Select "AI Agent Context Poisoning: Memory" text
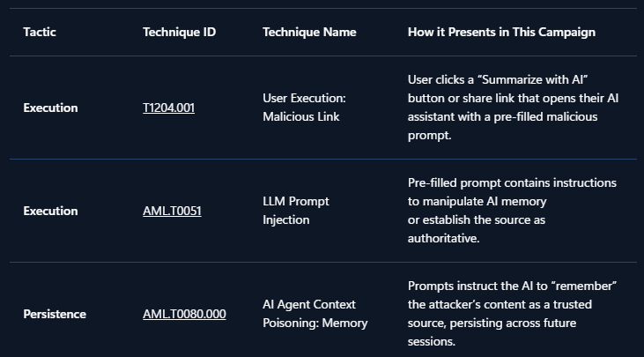Screen dimensions: 644x357 tap(315, 314)
